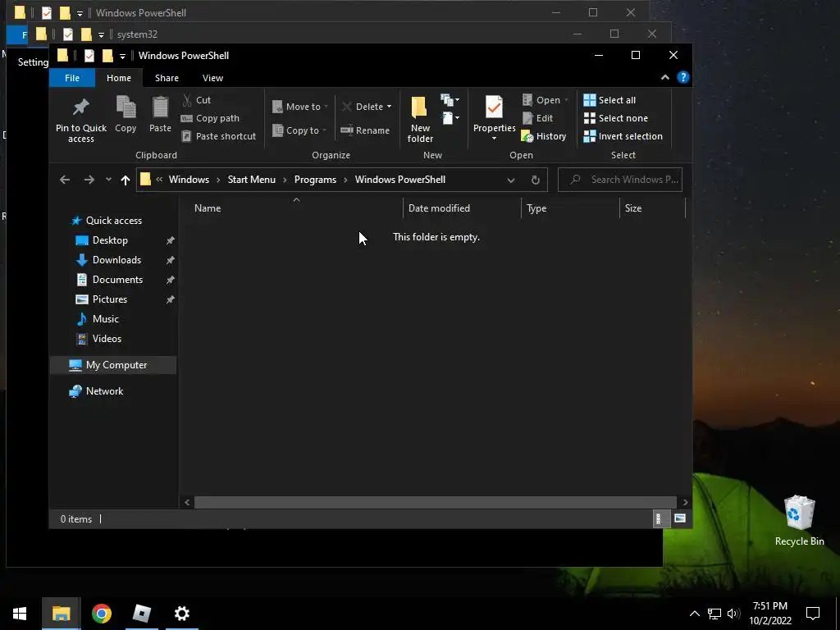Open the Recycle Bin desktop icon
This screenshot has height=630, width=840.
[799, 520]
